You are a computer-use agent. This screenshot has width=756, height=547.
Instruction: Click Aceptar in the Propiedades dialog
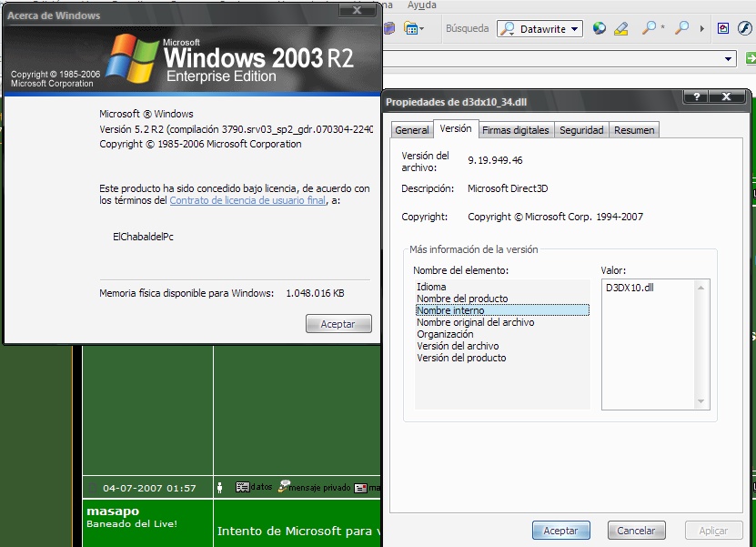560,531
